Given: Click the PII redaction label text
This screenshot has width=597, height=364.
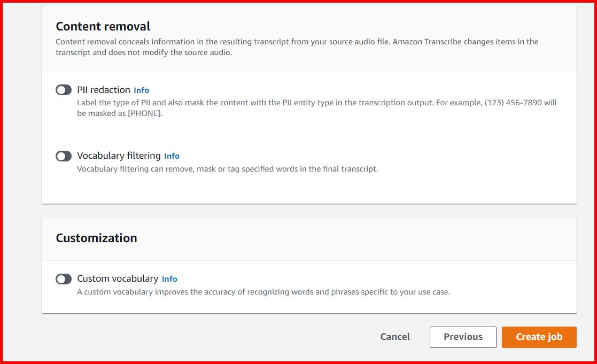Looking at the screenshot, I should 103,90.
